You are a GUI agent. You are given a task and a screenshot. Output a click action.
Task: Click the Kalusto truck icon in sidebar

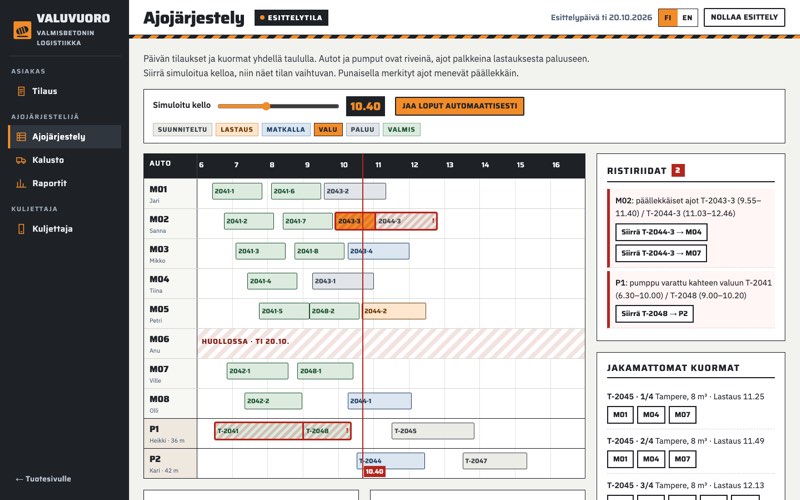coord(21,160)
